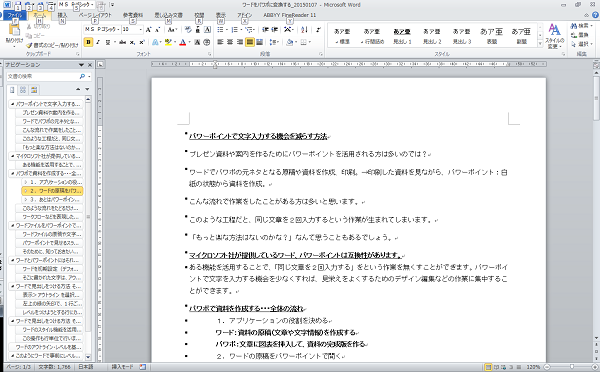The height and width of the screenshot is (372, 600).
Task: Move the zoom slider in the status bar
Action: click(572, 367)
